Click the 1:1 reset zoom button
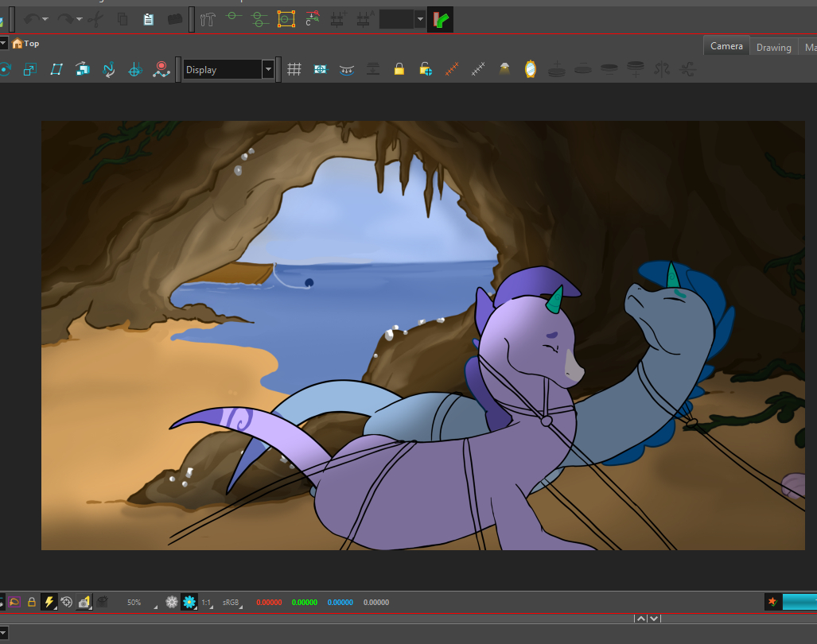 pyautogui.click(x=206, y=603)
